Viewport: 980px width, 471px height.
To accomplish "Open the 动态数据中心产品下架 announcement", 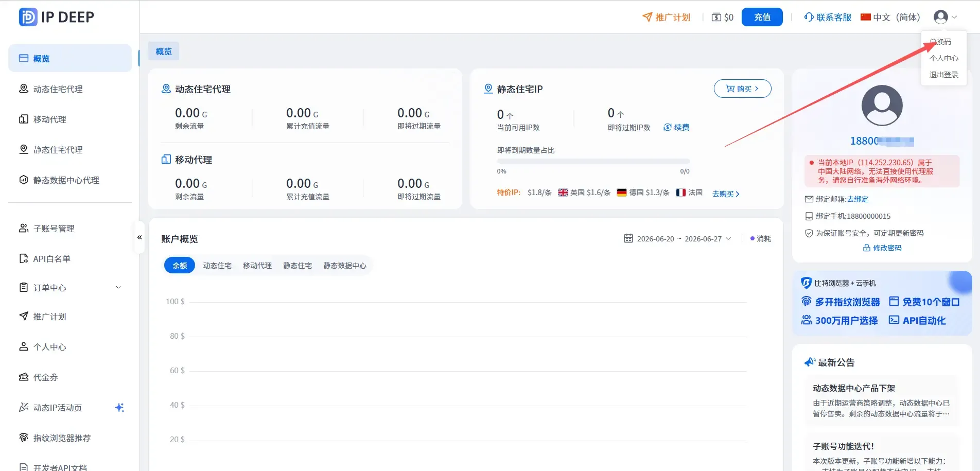I will click(x=882, y=400).
